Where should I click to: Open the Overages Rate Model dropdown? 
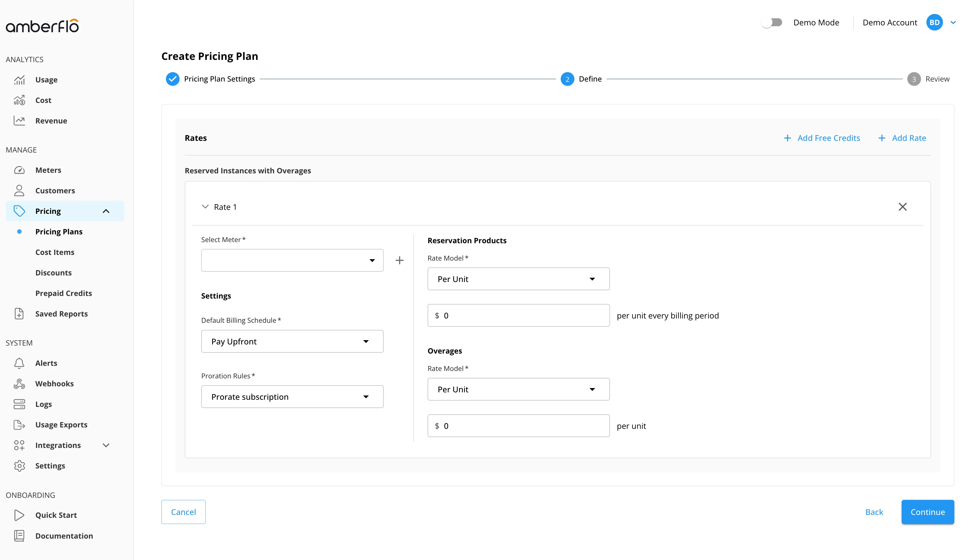tap(518, 389)
